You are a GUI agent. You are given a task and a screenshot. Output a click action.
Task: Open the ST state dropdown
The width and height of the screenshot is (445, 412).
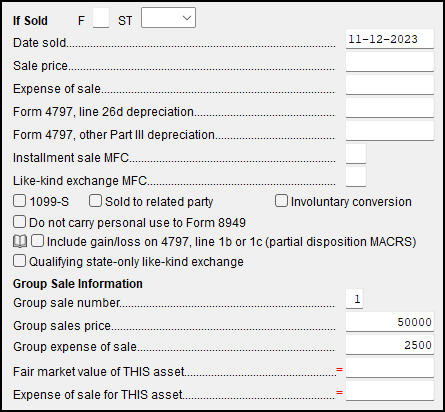168,18
